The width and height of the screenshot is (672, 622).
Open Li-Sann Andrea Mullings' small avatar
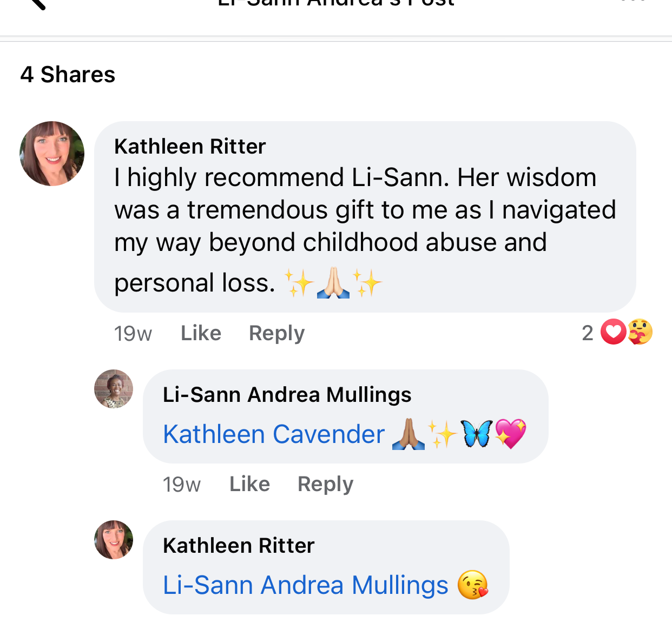pos(114,389)
